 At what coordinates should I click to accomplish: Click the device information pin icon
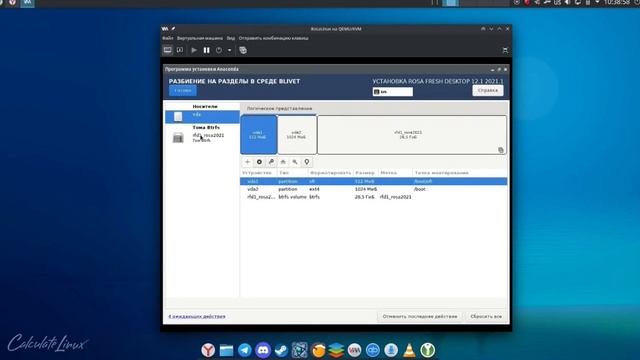(307, 162)
